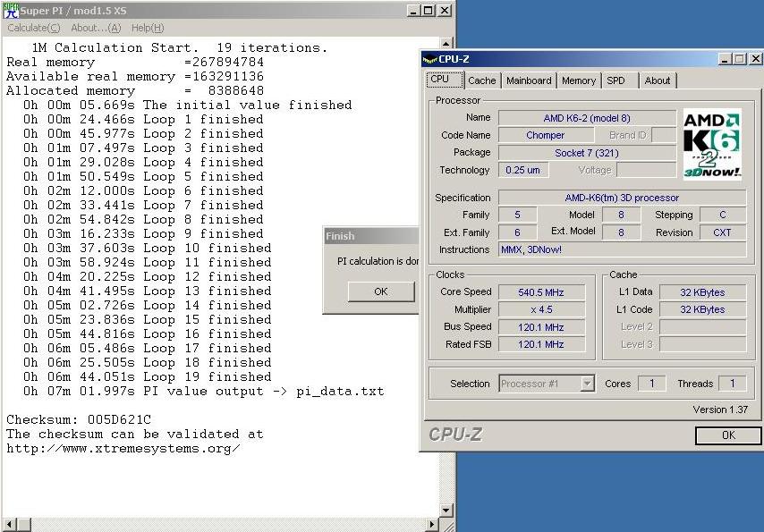Click the Super PI scroll up arrow
Viewport: 764px width, 532px height.
(446, 44)
